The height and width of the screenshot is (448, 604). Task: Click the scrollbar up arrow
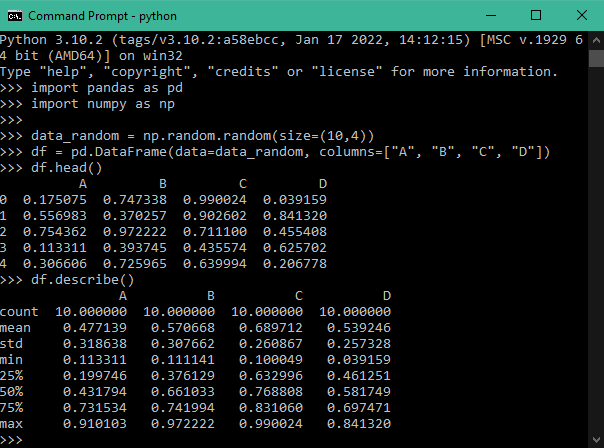(594, 40)
